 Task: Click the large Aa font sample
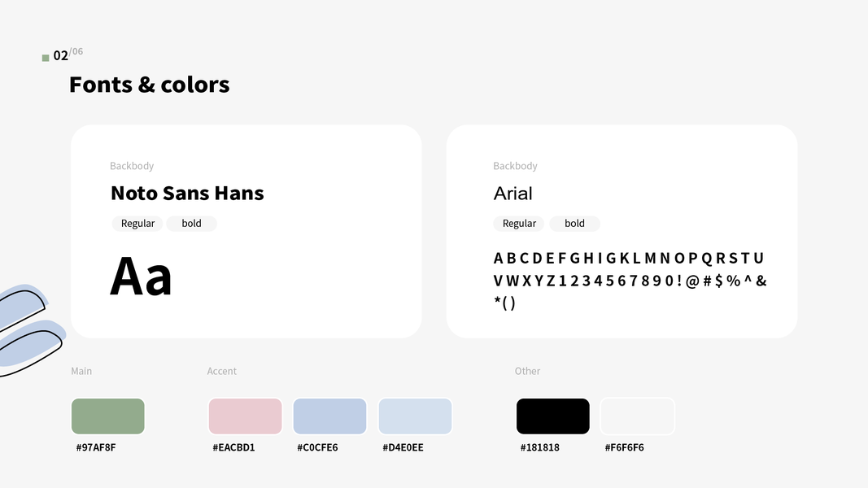point(141,276)
